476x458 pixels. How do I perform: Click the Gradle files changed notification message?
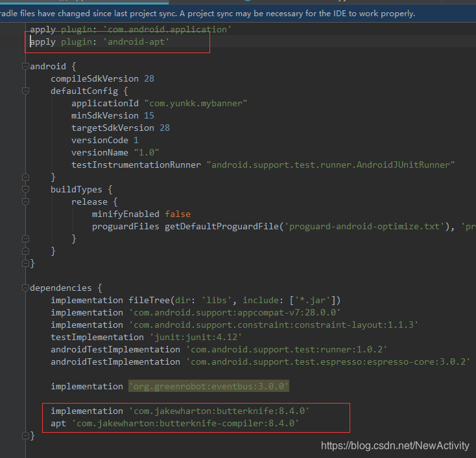[208, 14]
